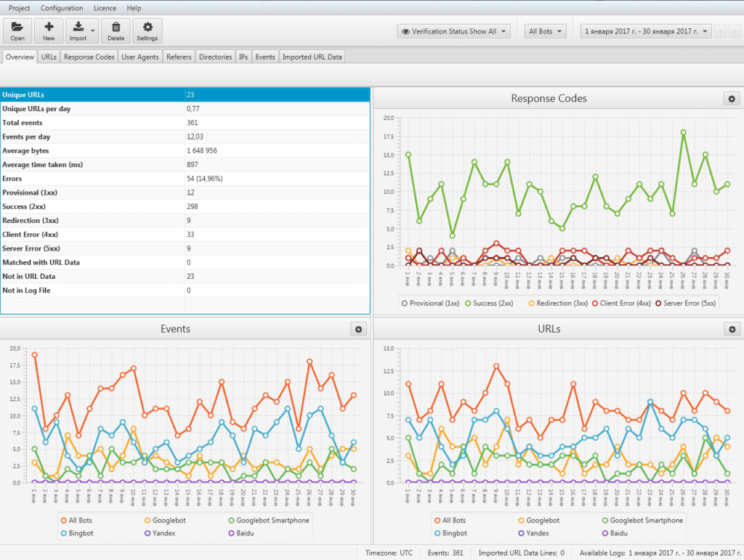
Task: Create a new project via New icon
Action: tap(49, 31)
